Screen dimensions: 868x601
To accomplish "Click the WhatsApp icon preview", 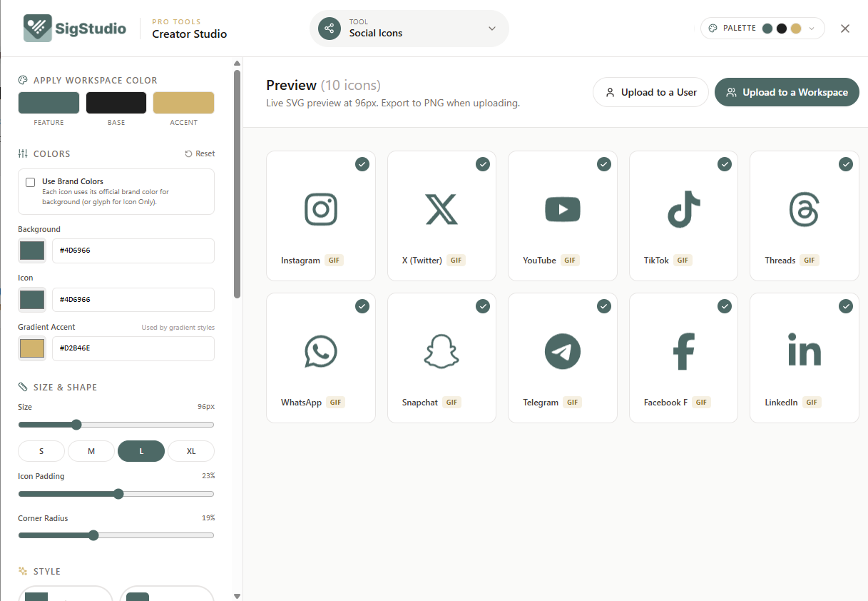I will 321,351.
